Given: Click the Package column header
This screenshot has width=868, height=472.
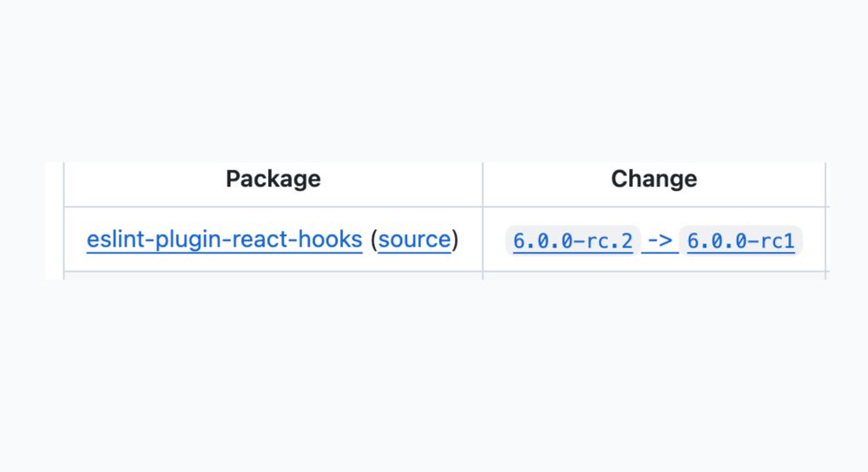Looking at the screenshot, I should (273, 179).
